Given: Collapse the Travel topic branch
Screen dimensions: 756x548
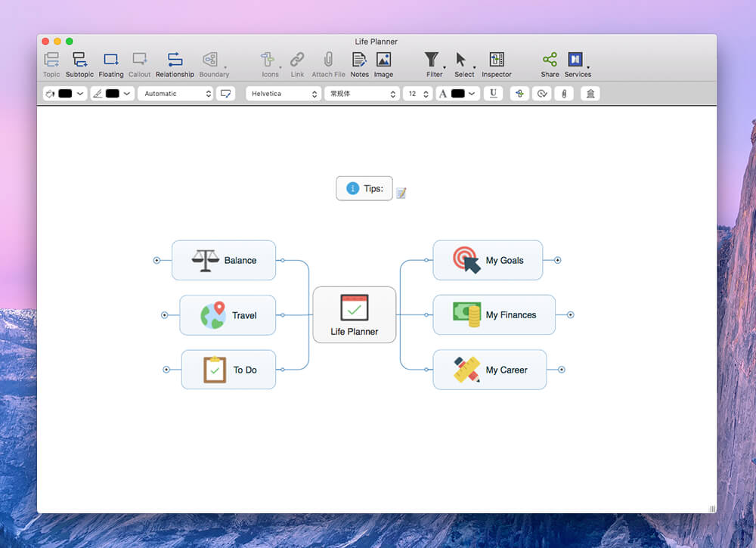Looking at the screenshot, I should pyautogui.click(x=164, y=315).
